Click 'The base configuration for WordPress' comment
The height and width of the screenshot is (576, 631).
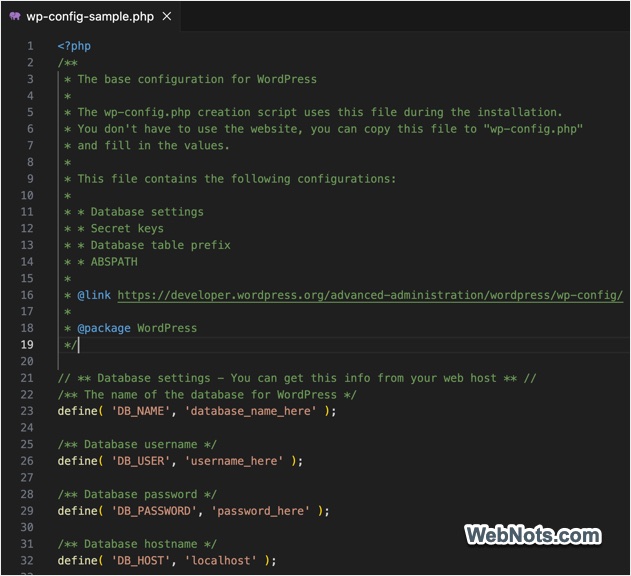tap(197, 79)
